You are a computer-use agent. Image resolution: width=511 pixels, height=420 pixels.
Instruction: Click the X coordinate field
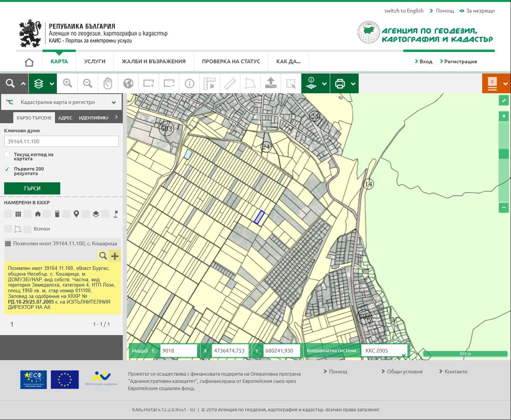[x=230, y=351]
